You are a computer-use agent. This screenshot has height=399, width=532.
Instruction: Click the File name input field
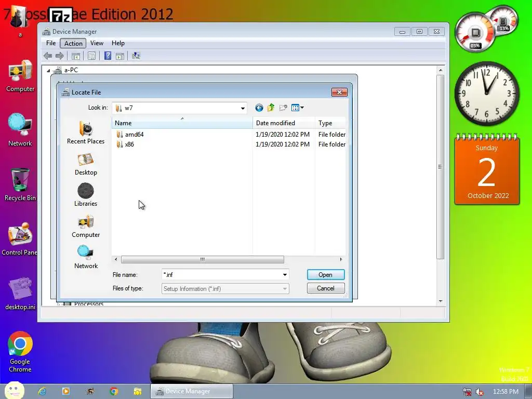[x=222, y=275]
